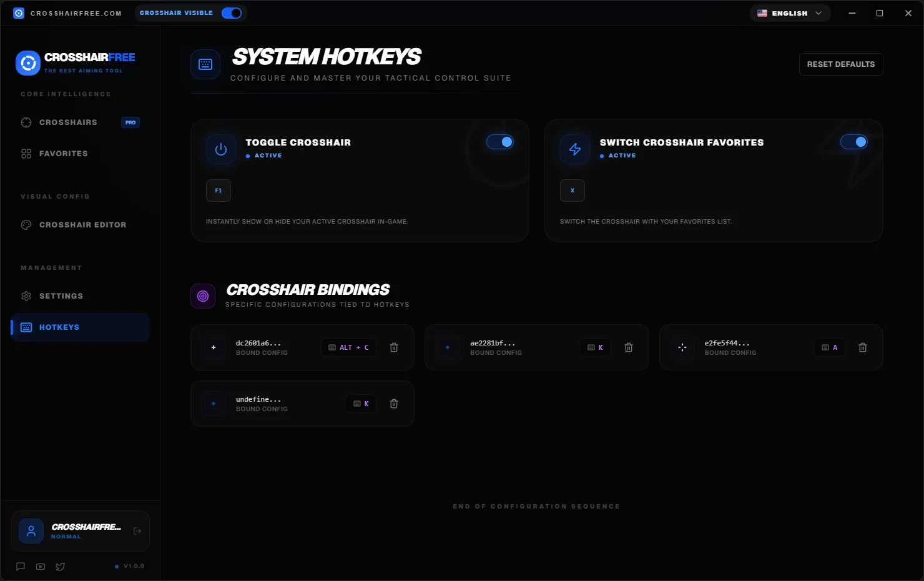This screenshot has height=581, width=924.
Task: Disable the Crosshair Visible toggle
Action: tap(232, 12)
